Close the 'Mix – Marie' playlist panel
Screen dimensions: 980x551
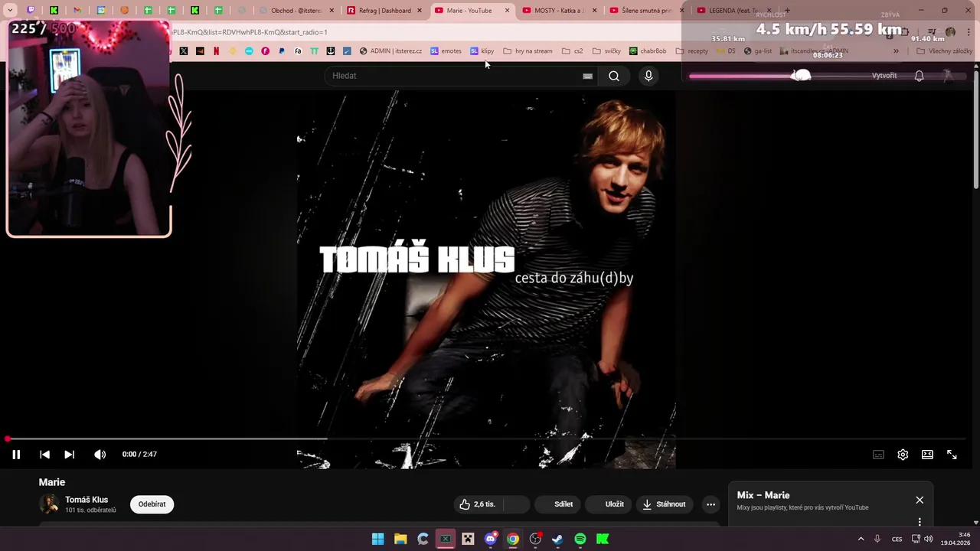click(x=920, y=500)
